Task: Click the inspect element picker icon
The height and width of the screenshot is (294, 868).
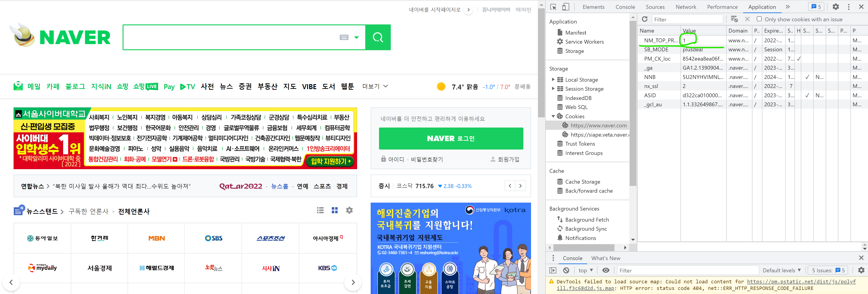Action: [553, 7]
